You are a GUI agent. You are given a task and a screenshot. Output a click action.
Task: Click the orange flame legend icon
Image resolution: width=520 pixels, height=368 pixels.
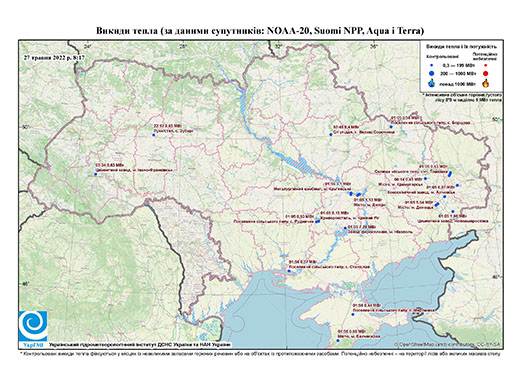click(486, 83)
